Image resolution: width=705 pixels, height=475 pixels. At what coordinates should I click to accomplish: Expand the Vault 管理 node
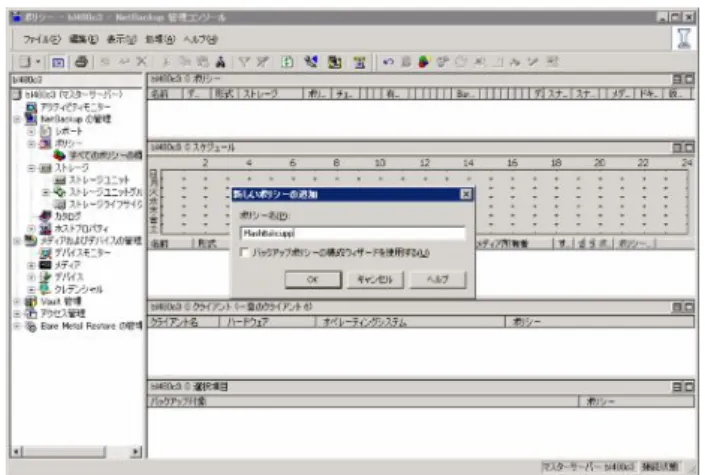(17, 301)
